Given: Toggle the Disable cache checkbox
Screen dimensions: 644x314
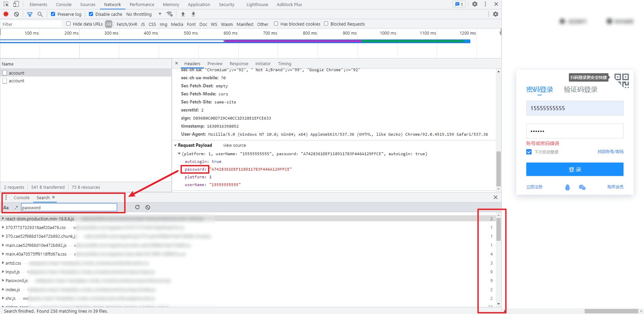Looking at the screenshot, I should (x=91, y=14).
